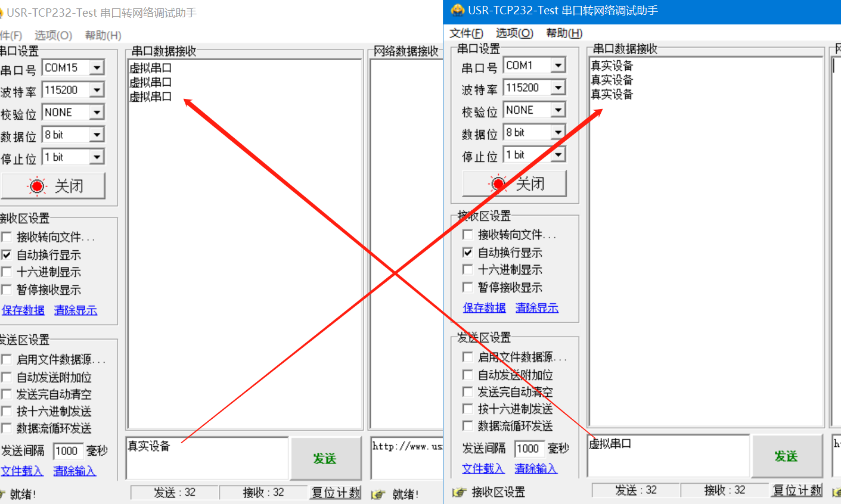Click 关闭 port button in COM1 window
The image size is (841, 504).
pos(514,183)
